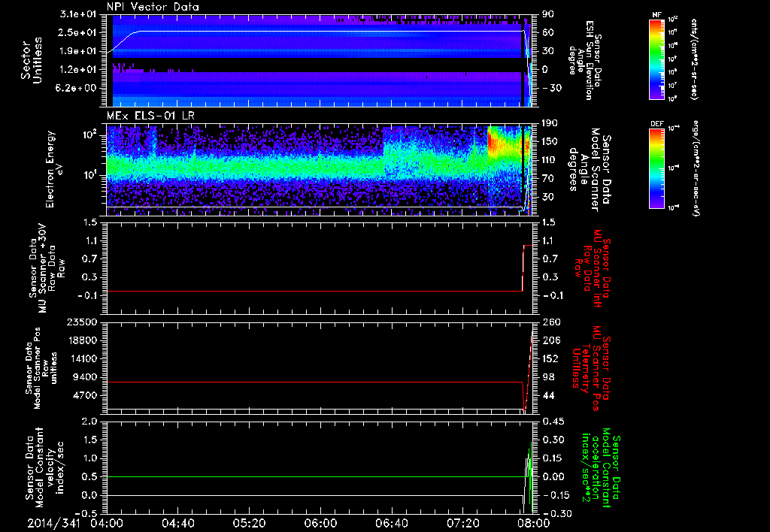Select the 06:00 time axis tick label
Screen dimensions: 770x532
click(320, 522)
